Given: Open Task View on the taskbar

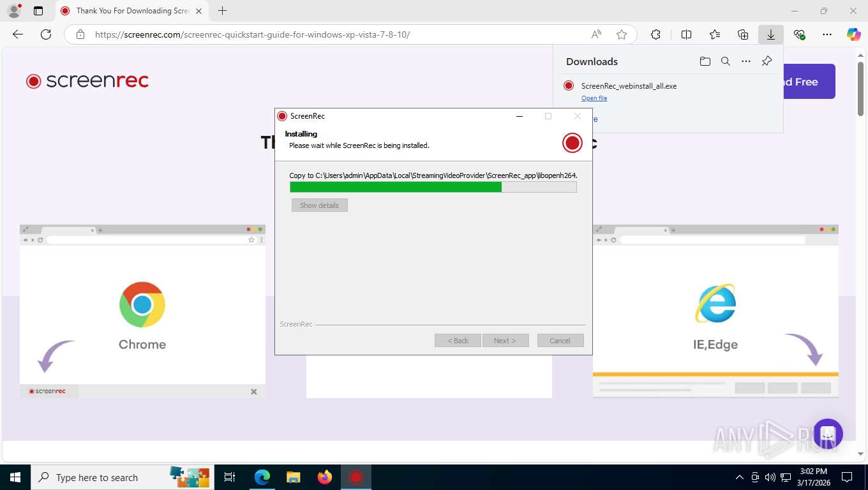Looking at the screenshot, I should point(230,477).
